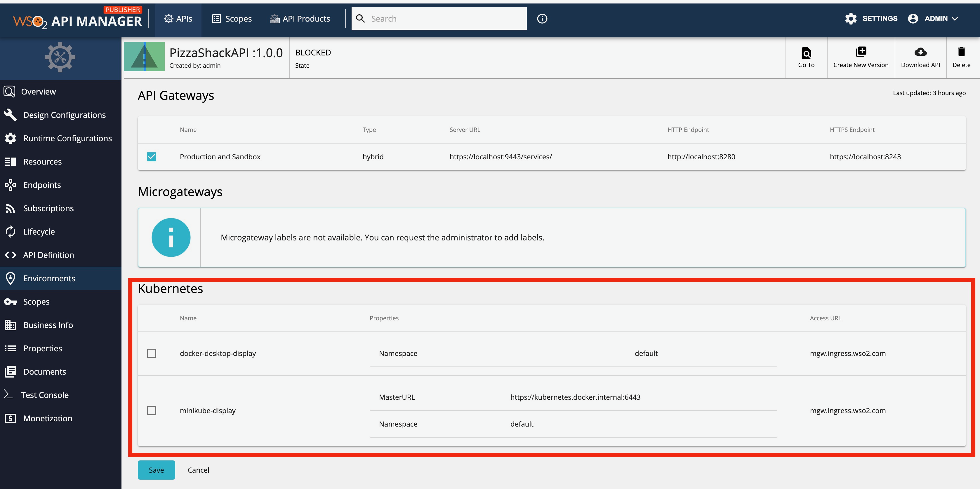Click the hybrid gateway type cell
Image resolution: width=980 pixels, height=489 pixels.
373,157
